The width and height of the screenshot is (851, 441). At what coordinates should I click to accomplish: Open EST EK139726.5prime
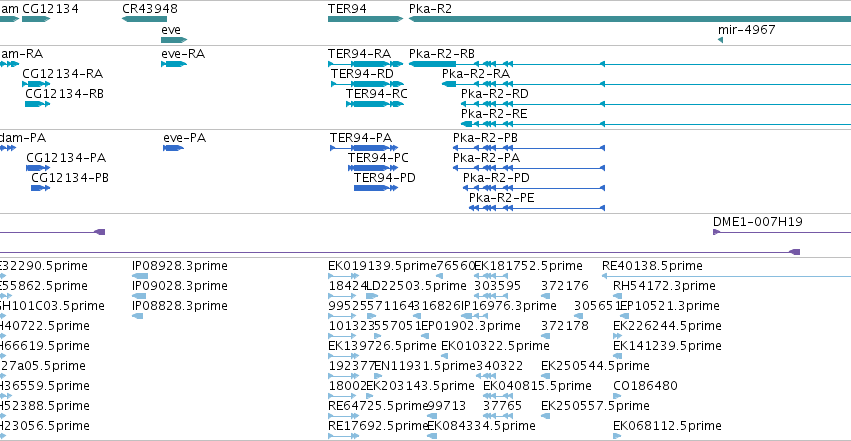pos(343,356)
